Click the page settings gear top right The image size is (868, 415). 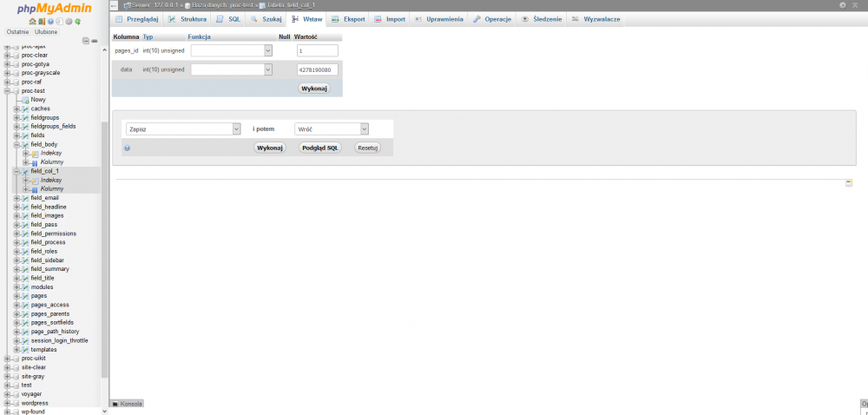(x=843, y=4)
